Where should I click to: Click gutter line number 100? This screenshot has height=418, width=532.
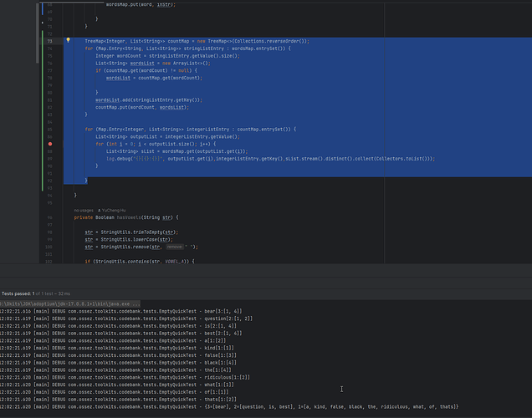[49, 247]
